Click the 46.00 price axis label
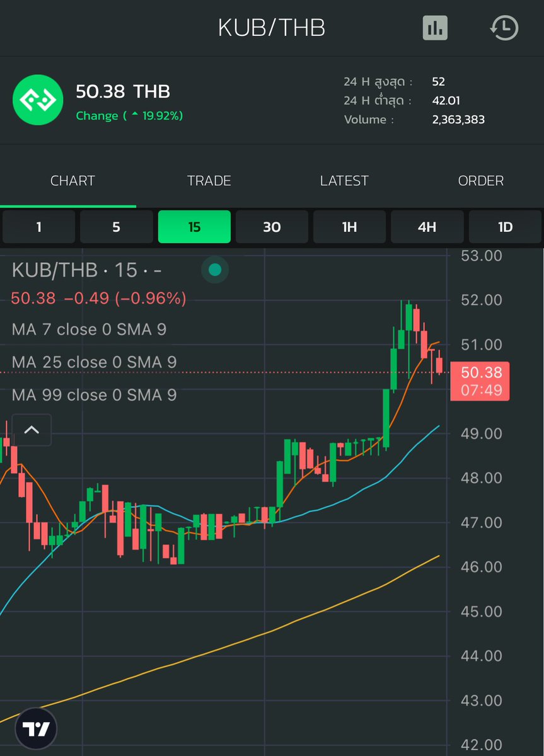544x756 pixels. point(481,567)
